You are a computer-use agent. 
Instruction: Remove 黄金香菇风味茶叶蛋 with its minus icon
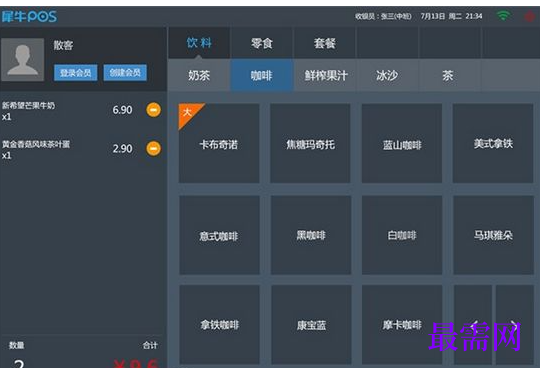click(154, 149)
